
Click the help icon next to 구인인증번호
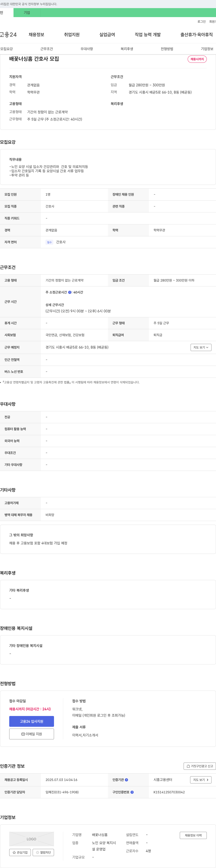pyautogui.click(x=132, y=792)
